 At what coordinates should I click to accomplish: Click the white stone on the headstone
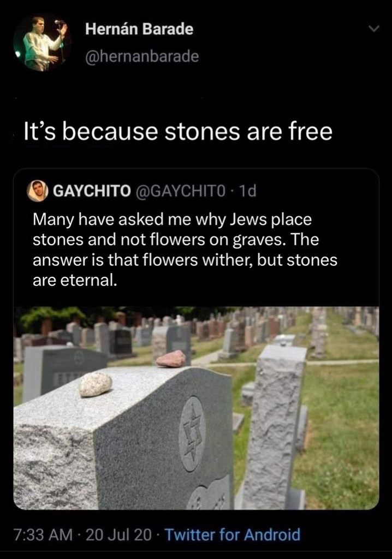95,384
